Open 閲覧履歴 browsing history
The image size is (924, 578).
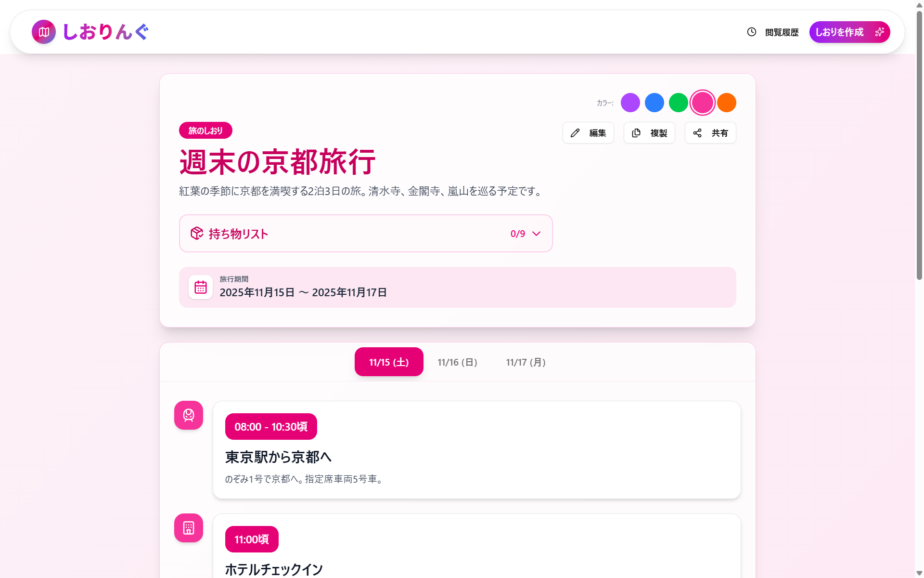773,32
